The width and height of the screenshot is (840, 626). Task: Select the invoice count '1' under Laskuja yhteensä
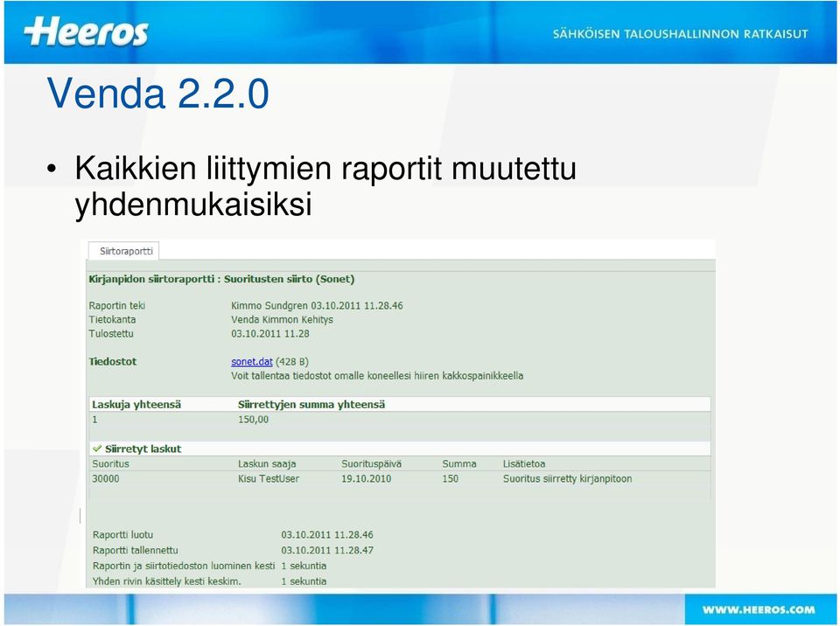point(94,420)
